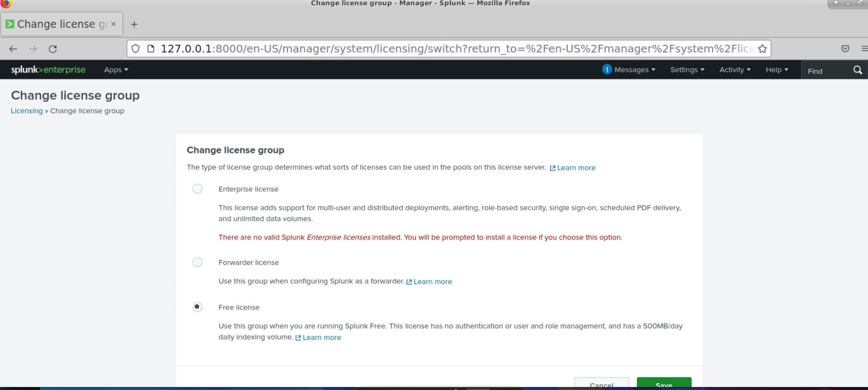868x390 pixels.
Task: Go back to previous page
Action: 13,49
